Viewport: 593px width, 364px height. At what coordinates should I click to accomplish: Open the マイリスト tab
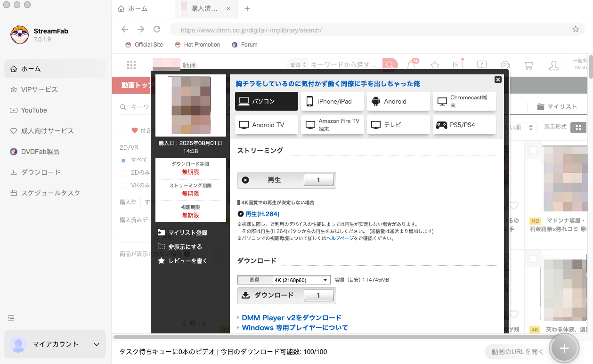(558, 107)
